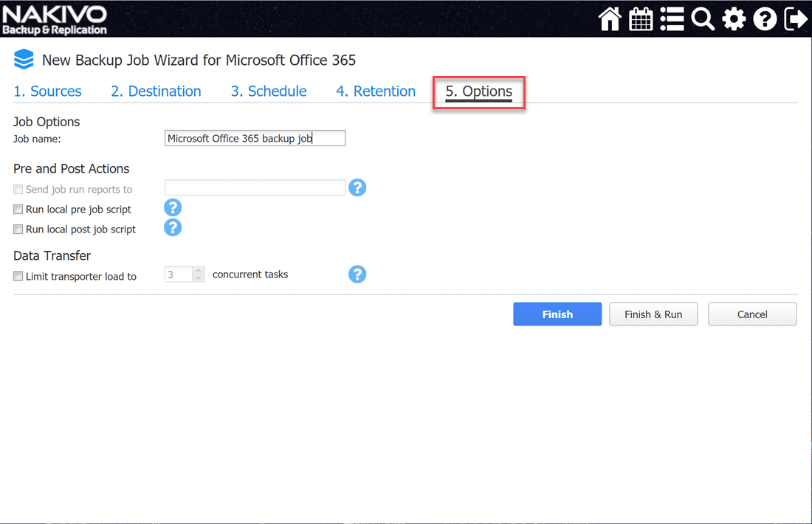Screen dimensions: 812x524
Task: Click the NAKIVO Backup & Replication logo
Action: pos(55,20)
